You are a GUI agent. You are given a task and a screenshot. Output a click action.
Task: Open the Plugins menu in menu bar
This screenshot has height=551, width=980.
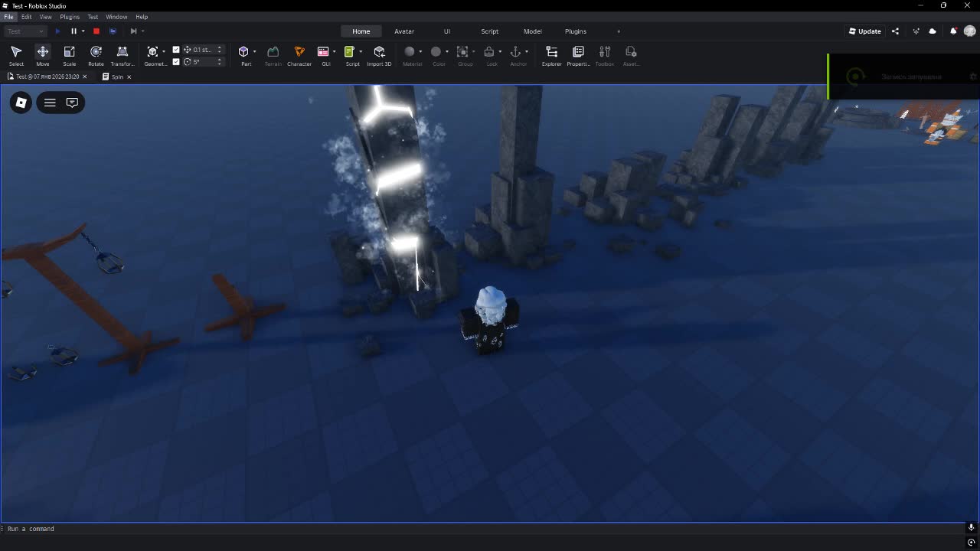pos(70,17)
